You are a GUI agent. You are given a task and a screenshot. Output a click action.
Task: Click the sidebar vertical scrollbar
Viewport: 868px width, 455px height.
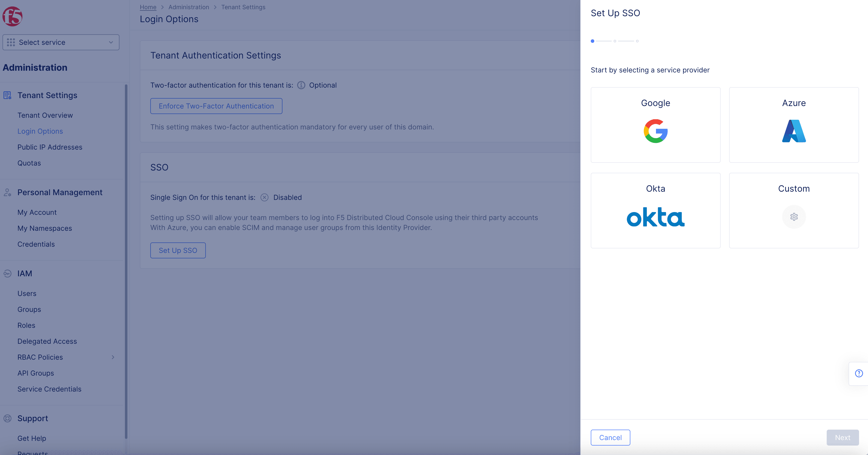pyautogui.click(x=126, y=261)
